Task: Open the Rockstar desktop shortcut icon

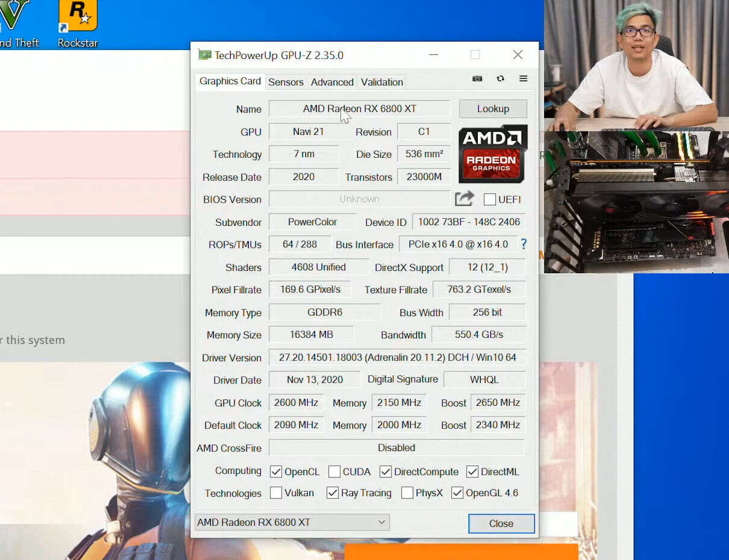Action: [78, 17]
